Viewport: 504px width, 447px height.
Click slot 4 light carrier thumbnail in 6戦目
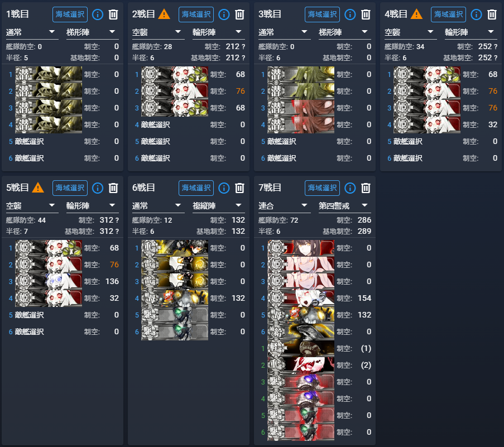pos(175,298)
